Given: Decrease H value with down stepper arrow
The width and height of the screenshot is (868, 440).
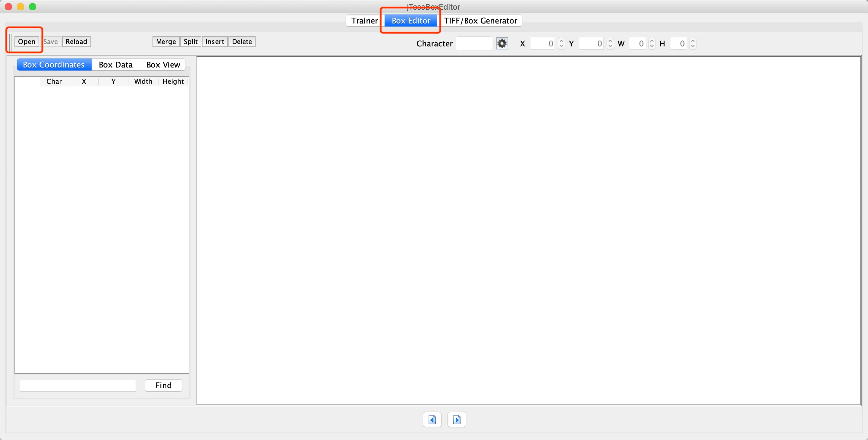Looking at the screenshot, I should pyautogui.click(x=693, y=46).
